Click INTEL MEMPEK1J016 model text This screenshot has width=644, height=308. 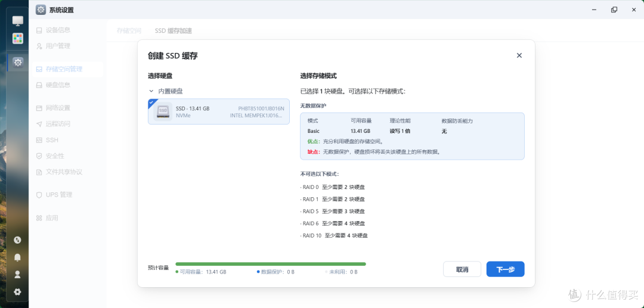(256, 116)
